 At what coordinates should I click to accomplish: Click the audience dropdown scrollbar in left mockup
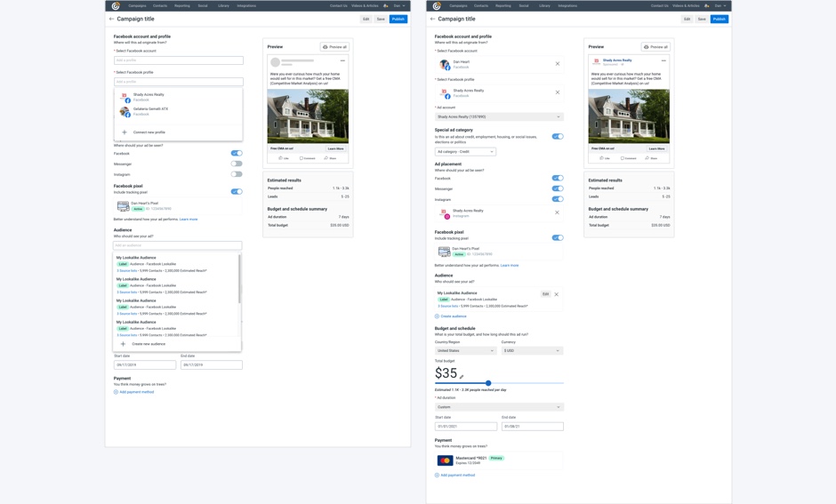[239, 279]
